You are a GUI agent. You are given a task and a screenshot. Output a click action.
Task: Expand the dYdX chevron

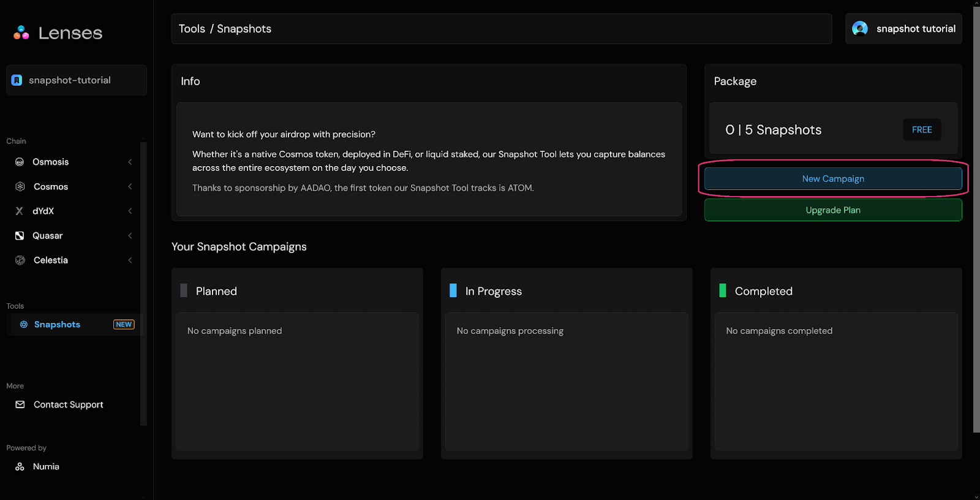[130, 211]
